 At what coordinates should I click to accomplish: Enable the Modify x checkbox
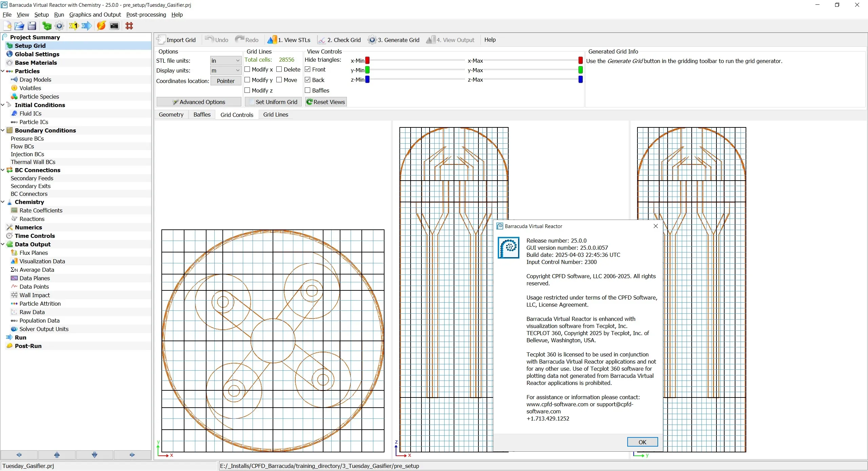coord(247,69)
